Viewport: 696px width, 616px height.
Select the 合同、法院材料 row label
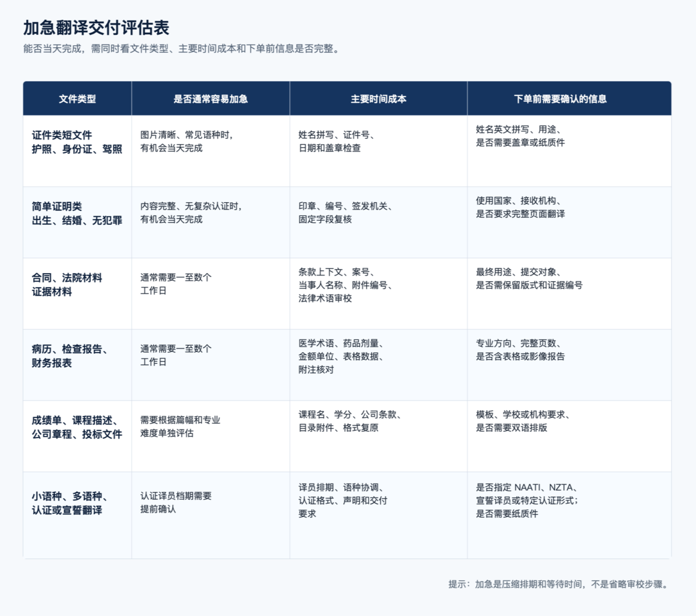coord(67,284)
